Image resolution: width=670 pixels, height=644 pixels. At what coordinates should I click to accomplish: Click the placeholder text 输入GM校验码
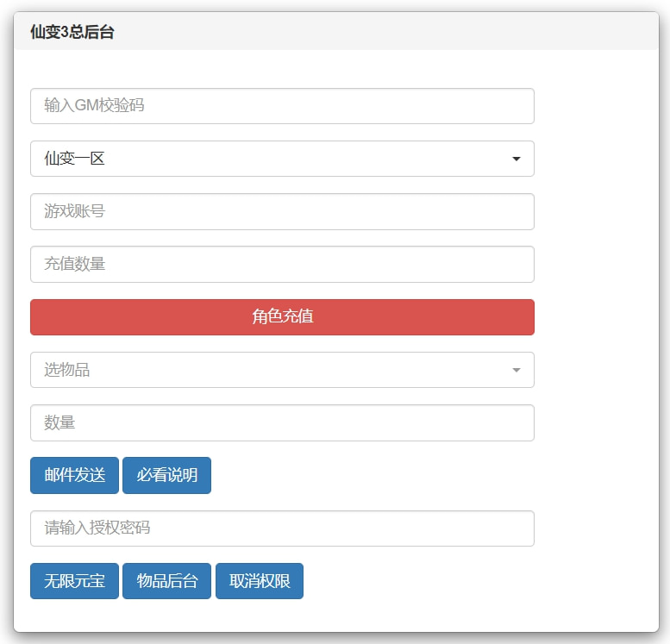94,106
